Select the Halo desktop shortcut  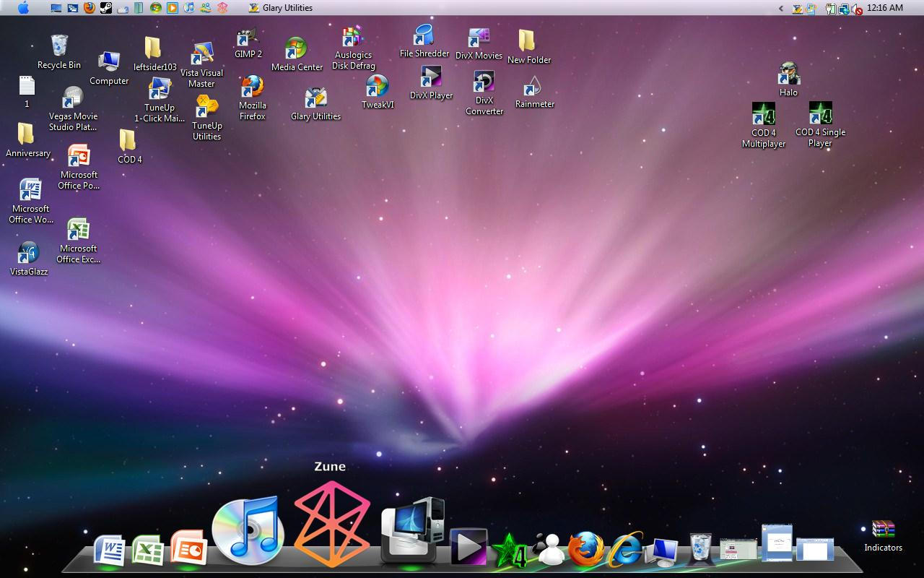coord(788,79)
